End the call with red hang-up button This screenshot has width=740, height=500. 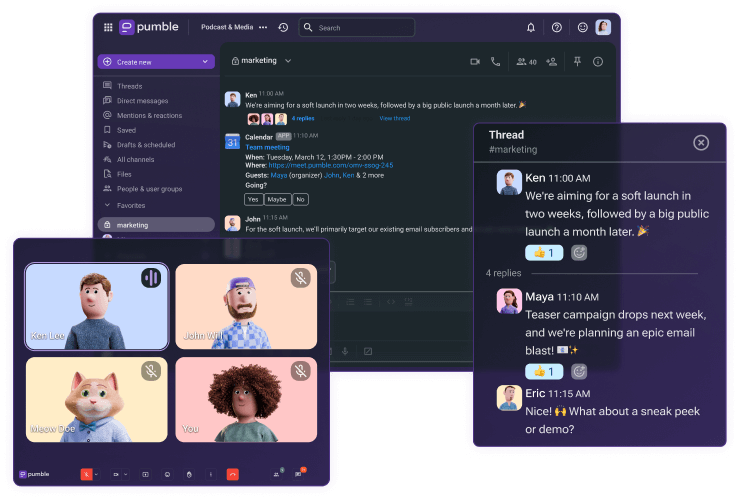point(233,474)
